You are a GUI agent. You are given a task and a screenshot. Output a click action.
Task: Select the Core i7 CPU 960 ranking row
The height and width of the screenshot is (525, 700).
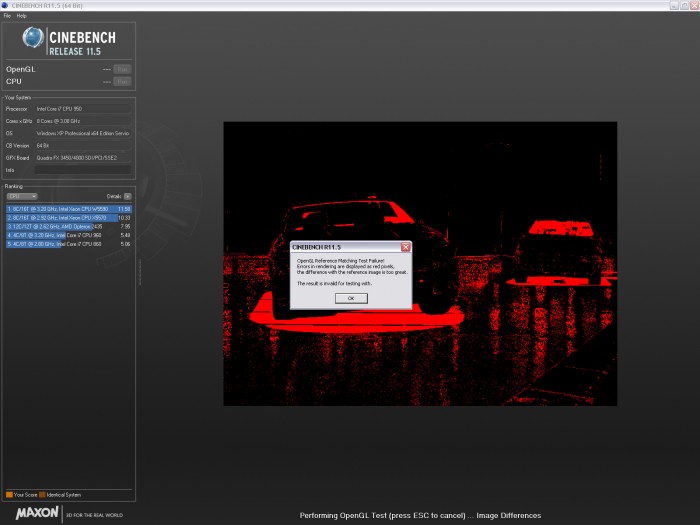[x=69, y=235]
